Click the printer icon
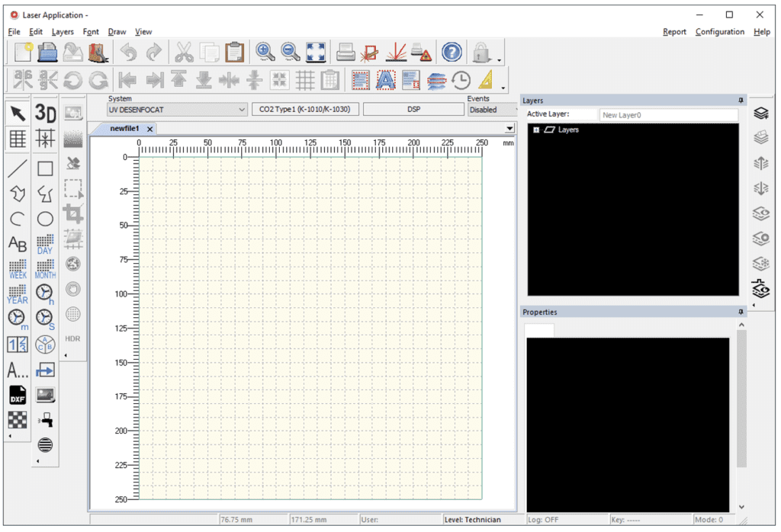 [x=346, y=52]
